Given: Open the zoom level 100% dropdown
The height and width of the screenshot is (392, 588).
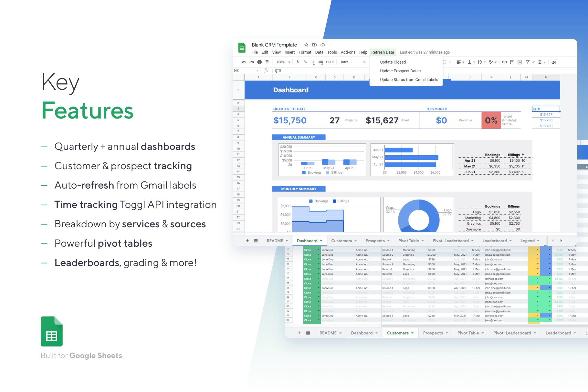Looking at the screenshot, I should point(283,62).
